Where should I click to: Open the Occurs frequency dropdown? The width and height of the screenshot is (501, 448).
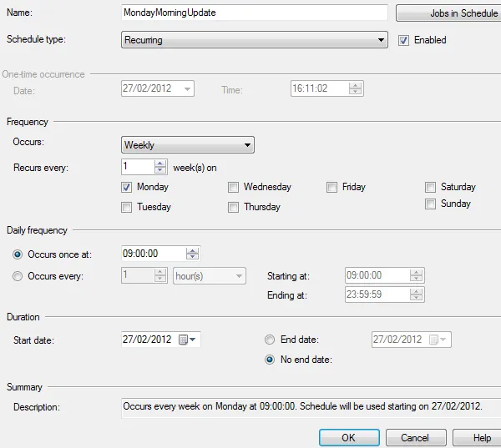[x=188, y=145]
